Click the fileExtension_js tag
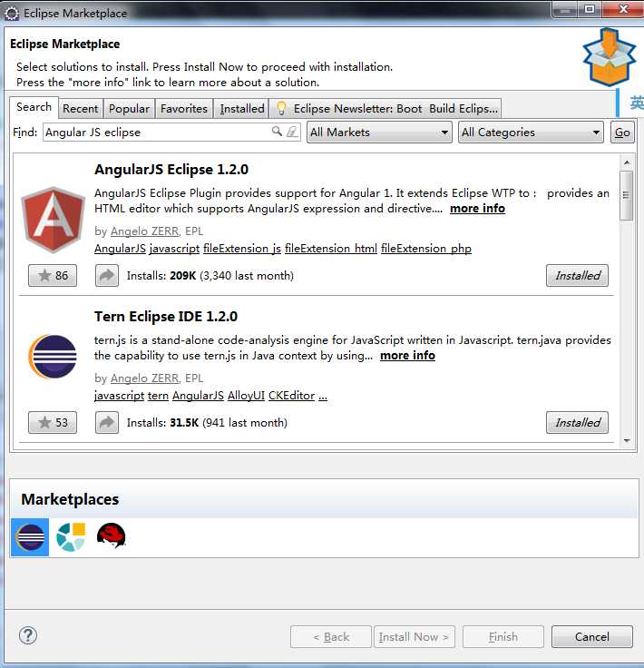The height and width of the screenshot is (668, 644). 242,249
